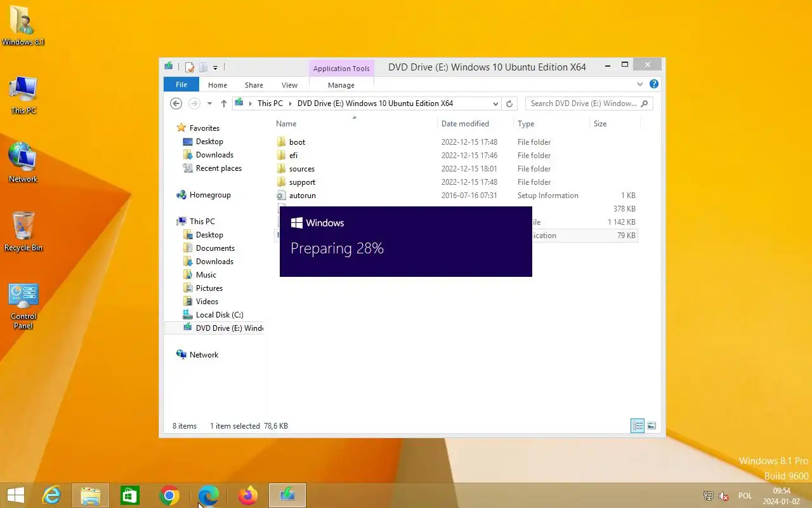812x508 pixels.
Task: Open Internet Explorer from the taskbar
Action: click(51, 495)
